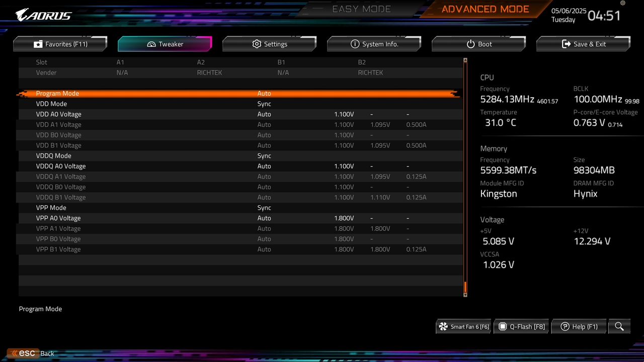Launch Q-Flash using its utility icon
This screenshot has height=362, width=644.
click(x=503, y=326)
